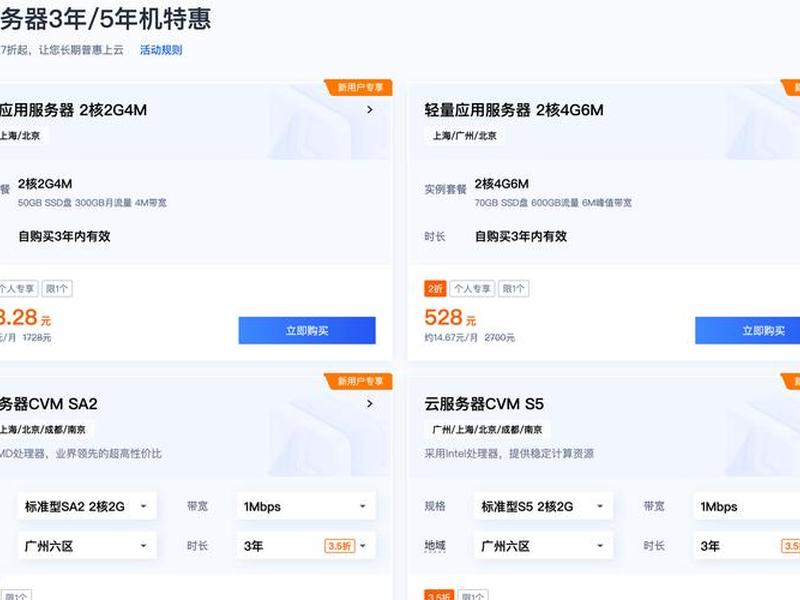Click the 限1个 tag on the 2核4G6M card
The height and width of the screenshot is (600, 800).
coord(513,289)
